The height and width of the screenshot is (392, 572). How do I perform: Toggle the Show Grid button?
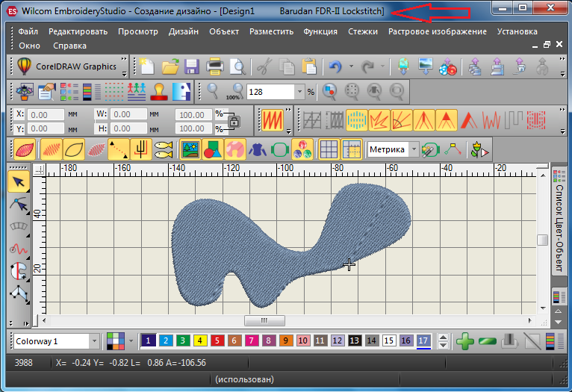click(x=329, y=149)
